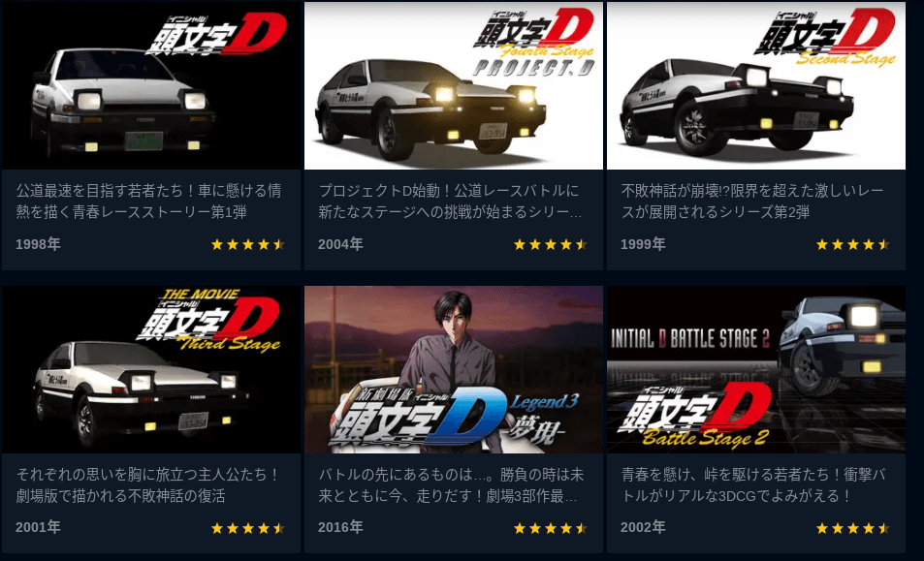Image resolution: width=924 pixels, height=561 pixels.
Task: Open description starting 青春を懸け、峠を駆ける
Action: pos(752,485)
